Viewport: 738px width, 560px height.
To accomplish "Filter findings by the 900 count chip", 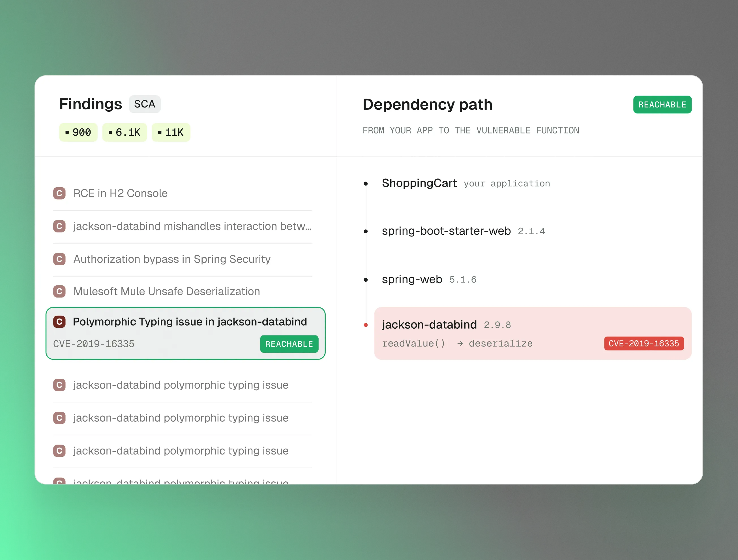I will coord(78,132).
